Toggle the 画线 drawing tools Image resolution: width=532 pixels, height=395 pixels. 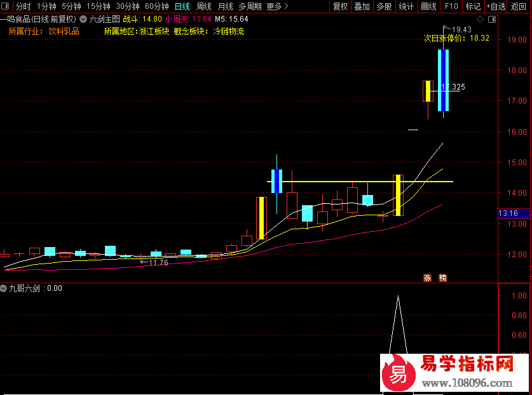click(428, 6)
